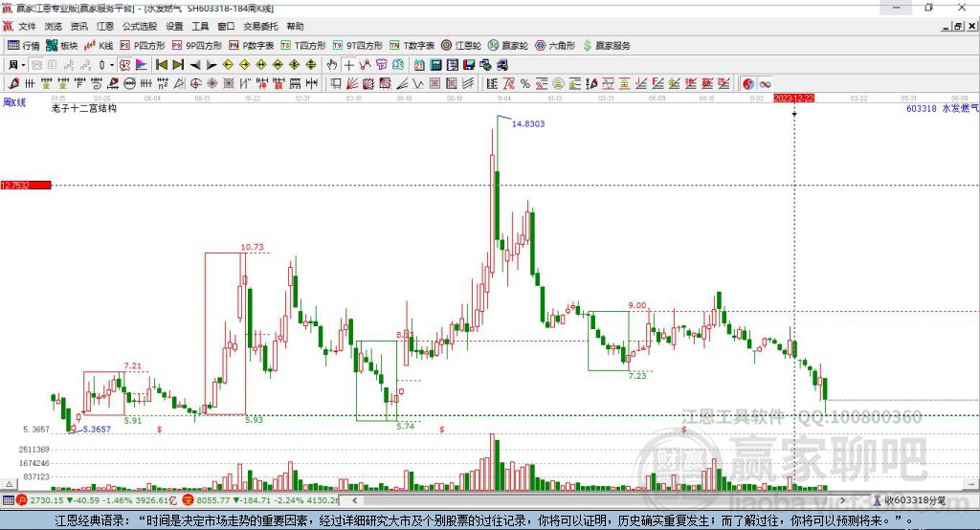Open the 9T四方形 tool
The height and width of the screenshot is (530, 980).
pos(358,46)
